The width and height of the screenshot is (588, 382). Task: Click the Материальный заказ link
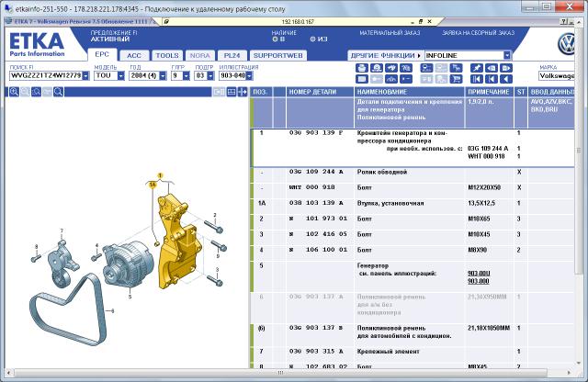tap(390, 33)
